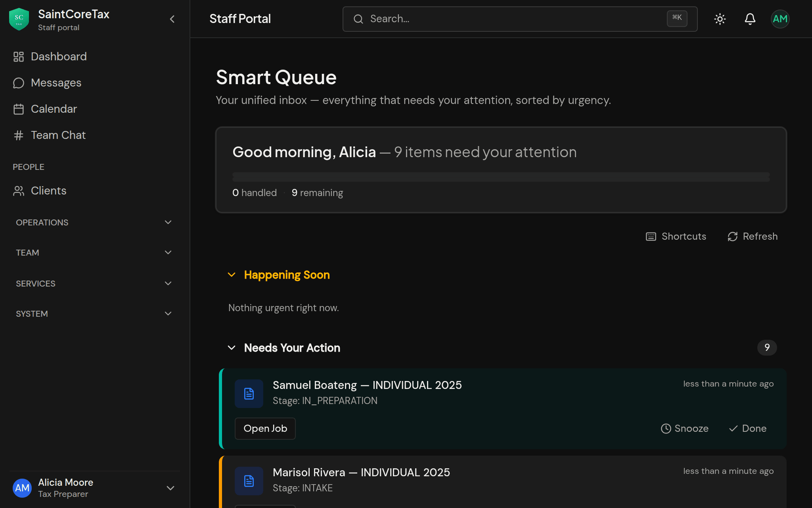Open keyboard Shortcuts
Image resolution: width=812 pixels, height=508 pixels.
tap(676, 237)
